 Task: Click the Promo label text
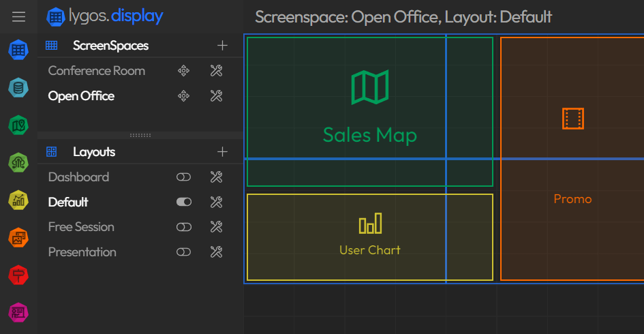(573, 199)
